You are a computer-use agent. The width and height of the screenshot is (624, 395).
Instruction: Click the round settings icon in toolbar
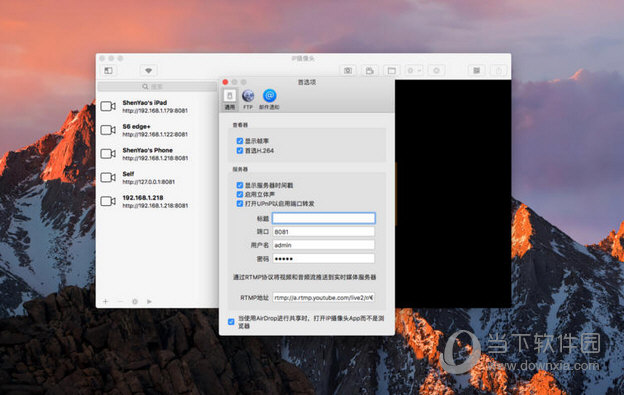[x=436, y=70]
